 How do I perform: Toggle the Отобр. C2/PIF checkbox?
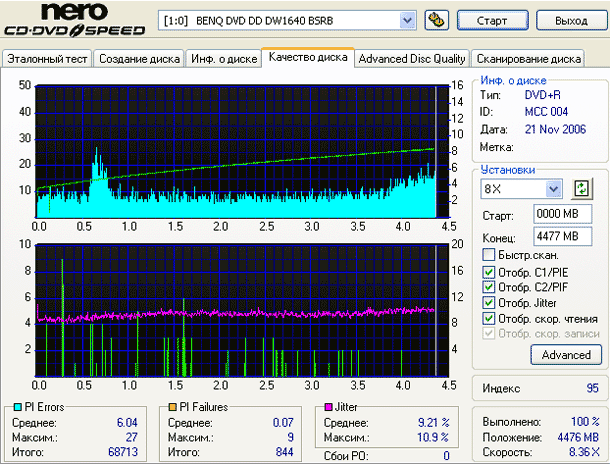coord(489,288)
